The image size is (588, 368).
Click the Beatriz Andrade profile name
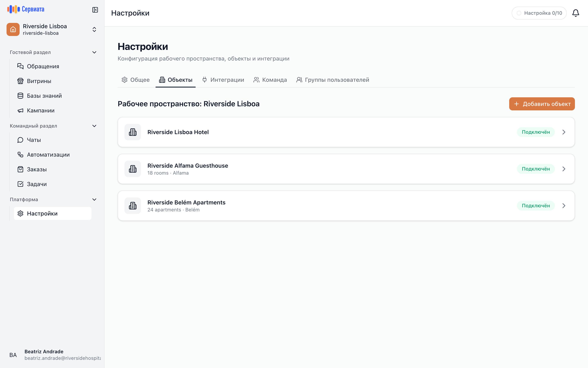[x=44, y=351]
